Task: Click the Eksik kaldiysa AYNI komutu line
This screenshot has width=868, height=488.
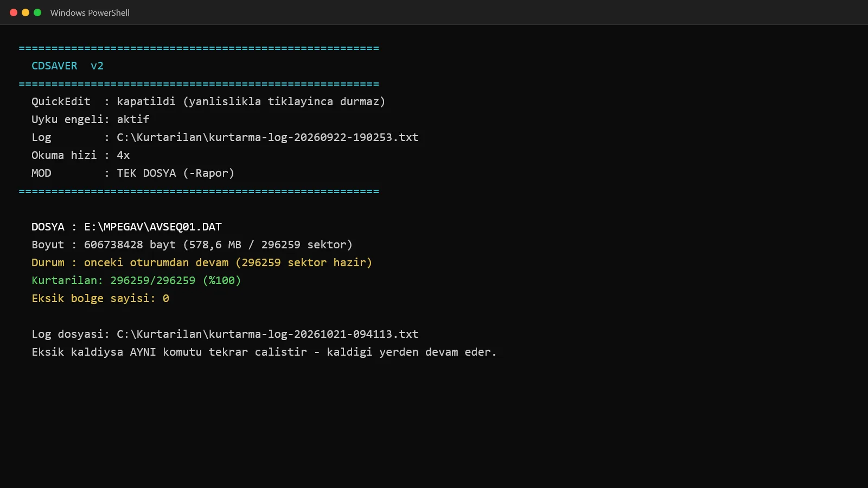Action: click(x=264, y=352)
